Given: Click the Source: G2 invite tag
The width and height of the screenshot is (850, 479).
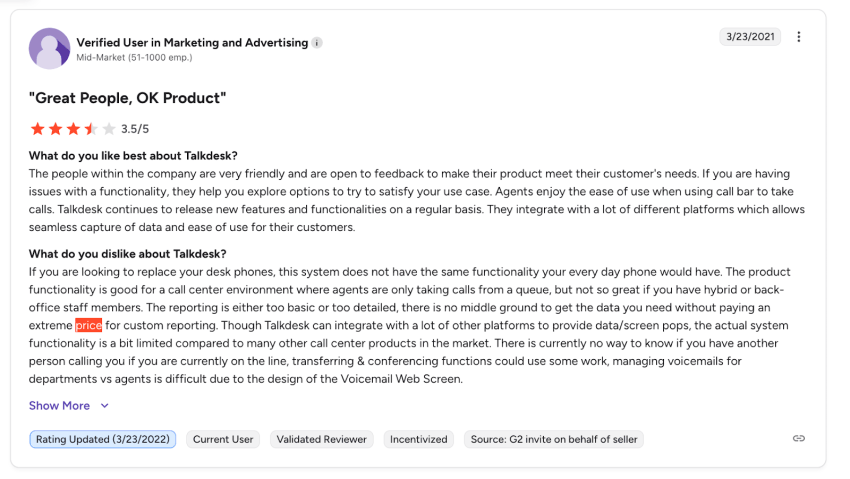Looking at the screenshot, I should point(553,439).
